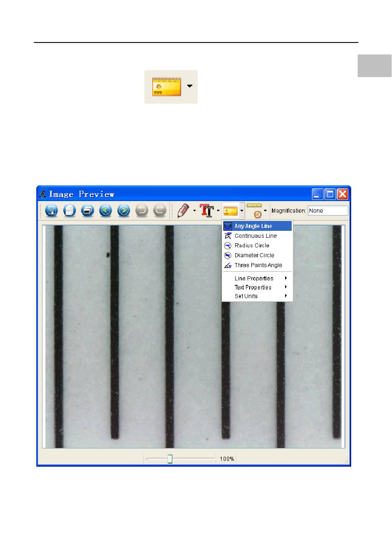Click the Radius Circle menu icon
The height and width of the screenshot is (555, 392).
(228, 246)
